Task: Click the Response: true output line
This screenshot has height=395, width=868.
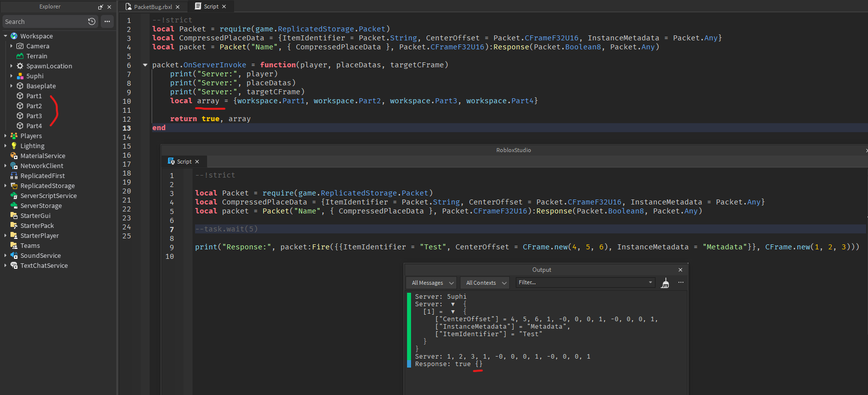Action: point(448,364)
